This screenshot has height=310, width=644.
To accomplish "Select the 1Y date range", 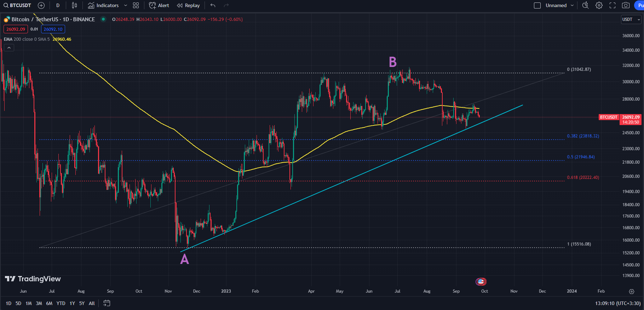I will tap(72, 303).
